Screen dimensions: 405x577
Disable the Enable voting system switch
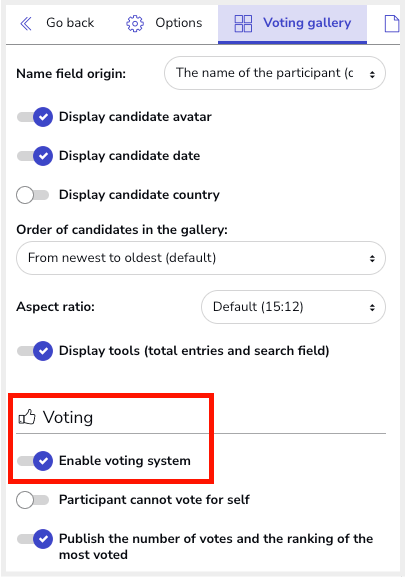pos(35,461)
